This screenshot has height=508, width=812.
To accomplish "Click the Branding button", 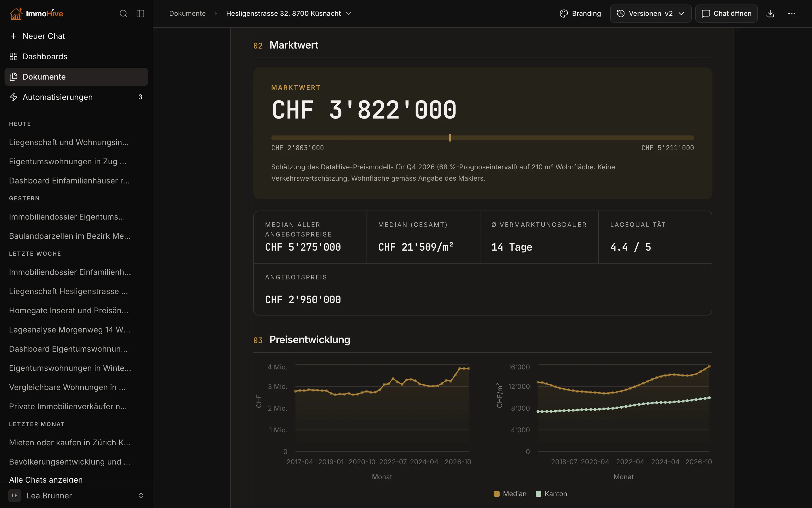I will coord(580,14).
